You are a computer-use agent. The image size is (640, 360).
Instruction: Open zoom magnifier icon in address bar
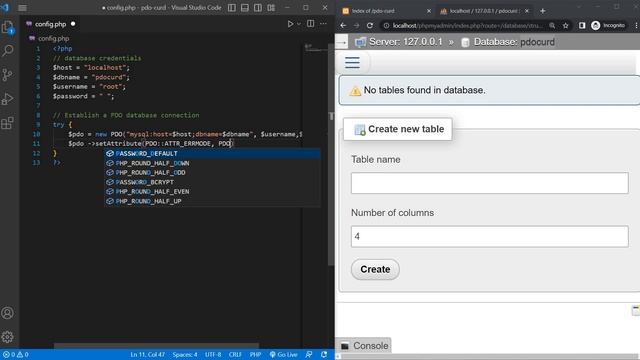[x=552, y=25]
